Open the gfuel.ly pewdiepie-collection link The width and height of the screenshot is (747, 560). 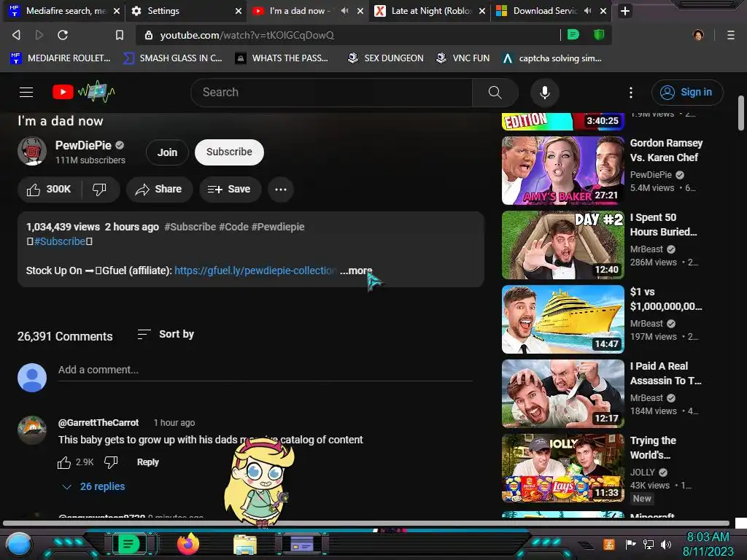click(255, 271)
